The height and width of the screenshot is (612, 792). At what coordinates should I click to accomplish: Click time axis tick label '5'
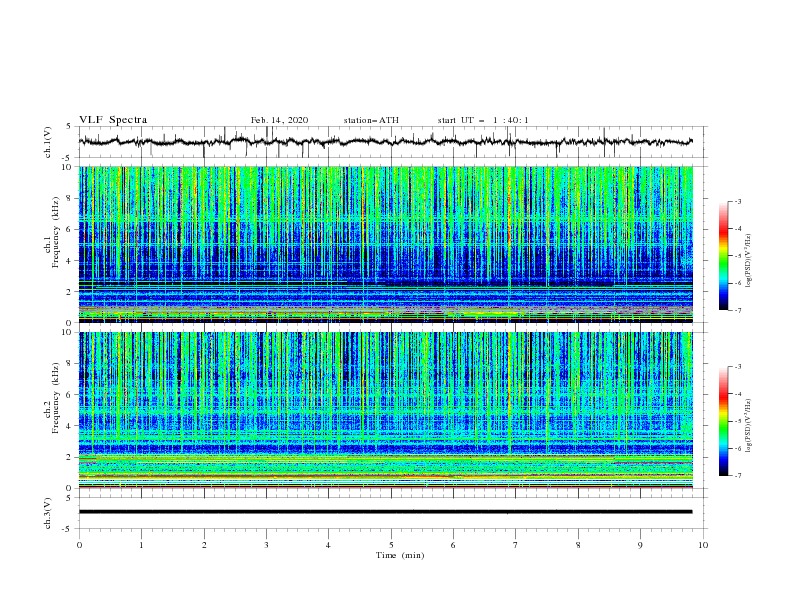[391, 545]
